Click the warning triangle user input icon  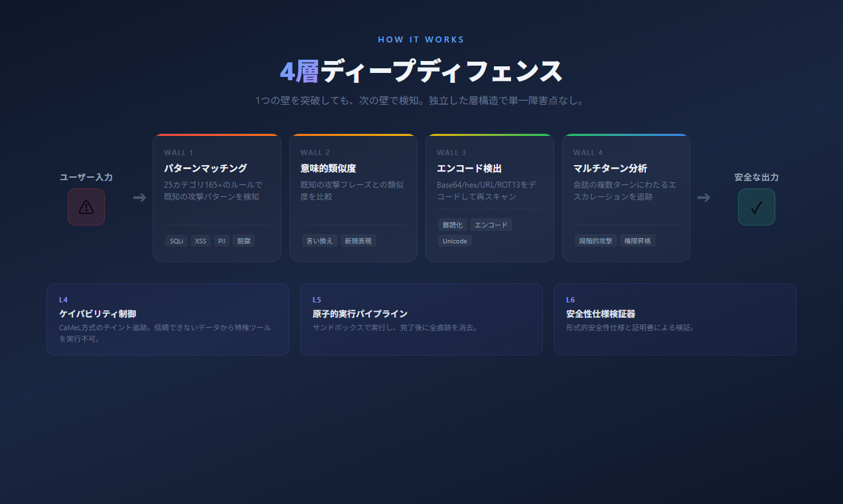86,207
